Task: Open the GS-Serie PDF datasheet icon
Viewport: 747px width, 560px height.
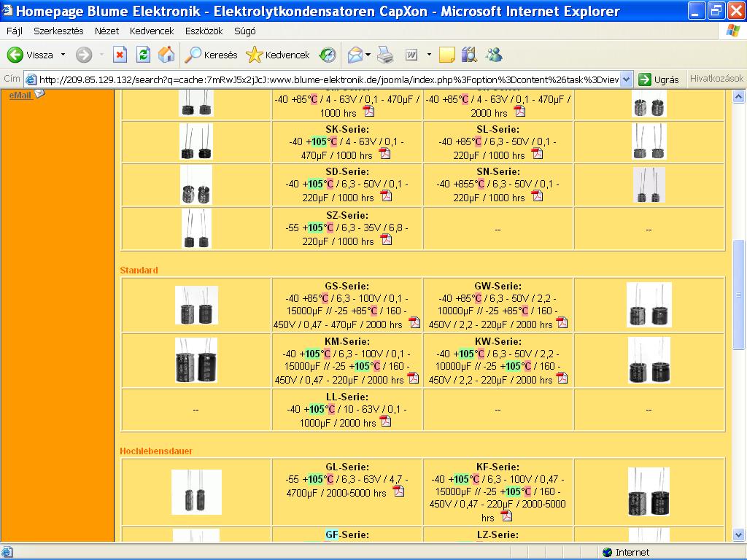Action: coord(414,323)
